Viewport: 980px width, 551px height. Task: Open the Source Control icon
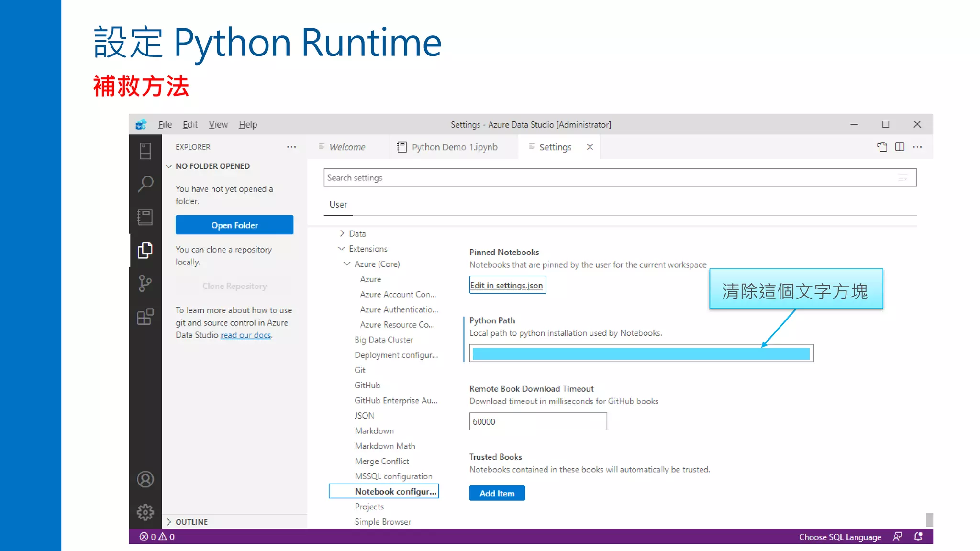[145, 283]
